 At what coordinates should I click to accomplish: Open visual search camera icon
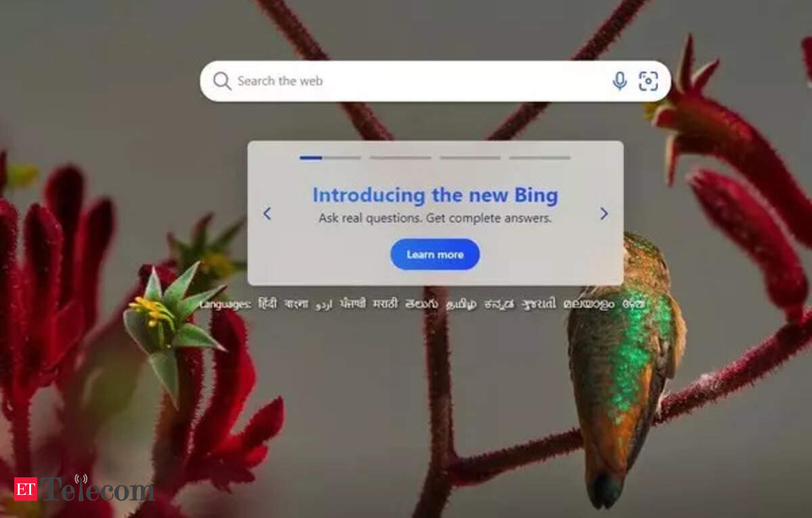648,81
